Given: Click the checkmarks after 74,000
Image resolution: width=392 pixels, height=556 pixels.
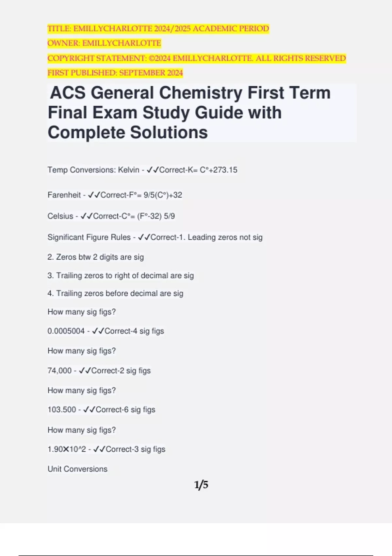Looking at the screenshot, I should click(85, 371).
